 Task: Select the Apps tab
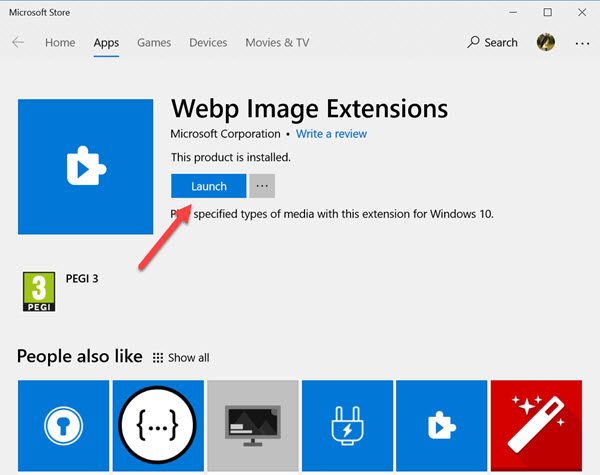[106, 43]
